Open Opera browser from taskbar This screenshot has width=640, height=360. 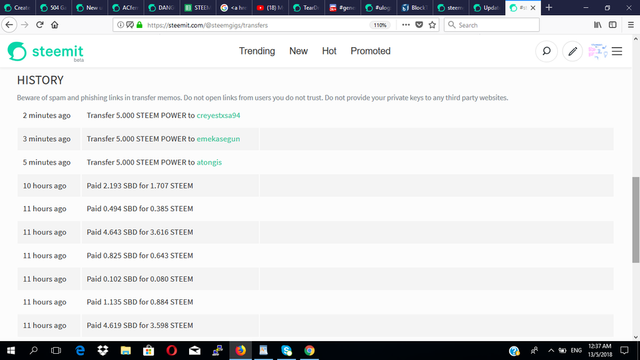[171, 351]
